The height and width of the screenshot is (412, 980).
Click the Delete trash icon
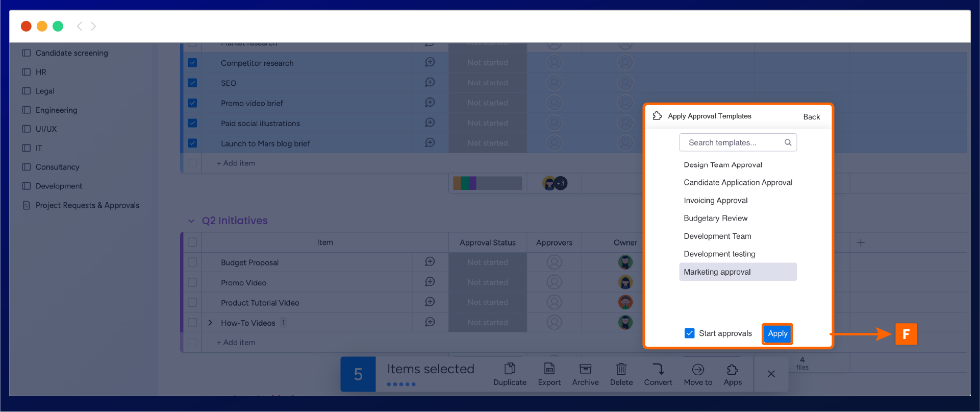pos(621,369)
